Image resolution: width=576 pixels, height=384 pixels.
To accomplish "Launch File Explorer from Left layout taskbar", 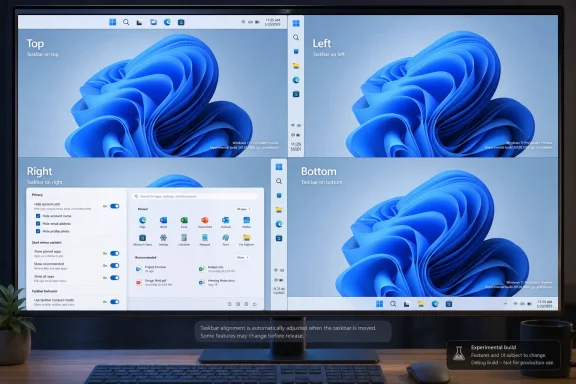I will [296, 66].
